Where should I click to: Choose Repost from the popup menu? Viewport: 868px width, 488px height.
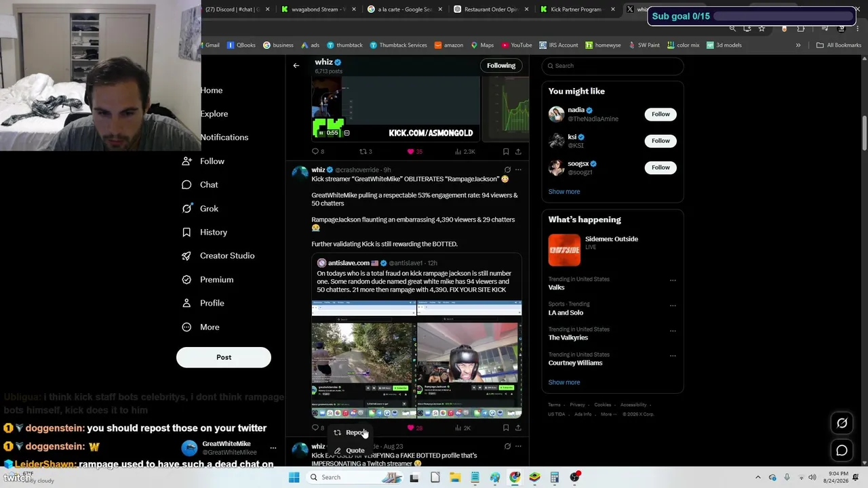[x=351, y=432]
